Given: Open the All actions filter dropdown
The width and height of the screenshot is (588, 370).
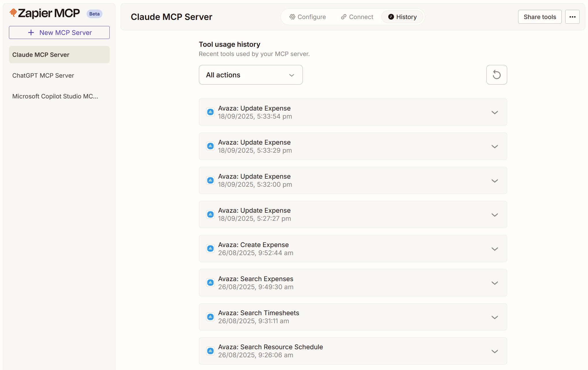Looking at the screenshot, I should (251, 75).
